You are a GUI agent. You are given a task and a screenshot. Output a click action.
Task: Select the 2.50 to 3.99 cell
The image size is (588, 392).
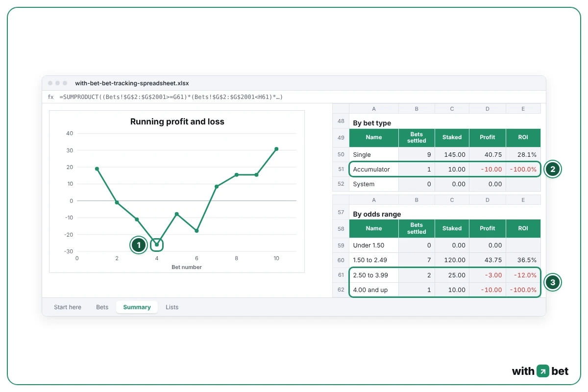click(x=374, y=275)
